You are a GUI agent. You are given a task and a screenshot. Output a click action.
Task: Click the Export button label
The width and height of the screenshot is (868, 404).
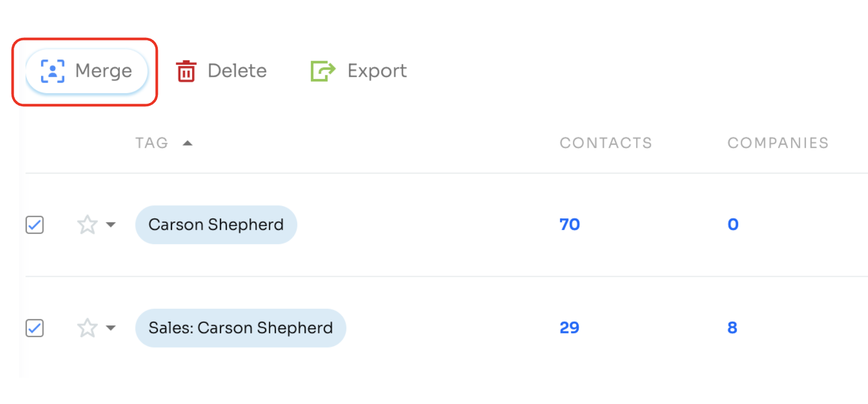click(x=377, y=71)
